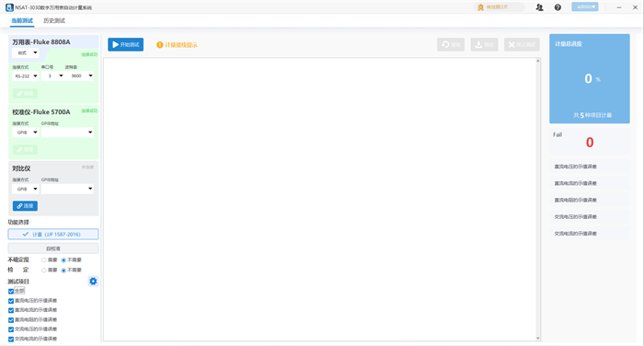The height and width of the screenshot is (346, 644).
Task: Open Fluke 5700A GPIB connection mode dropdown
Action: click(x=26, y=133)
